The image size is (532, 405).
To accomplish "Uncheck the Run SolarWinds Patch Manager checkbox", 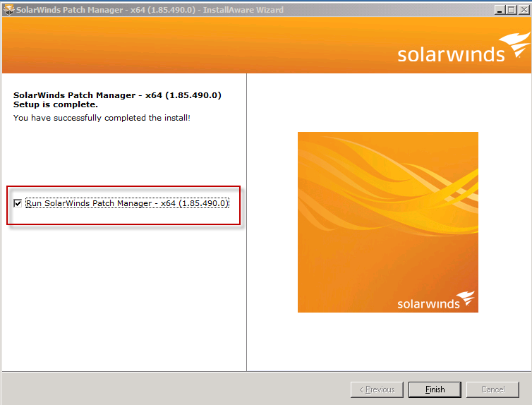I will coord(18,203).
